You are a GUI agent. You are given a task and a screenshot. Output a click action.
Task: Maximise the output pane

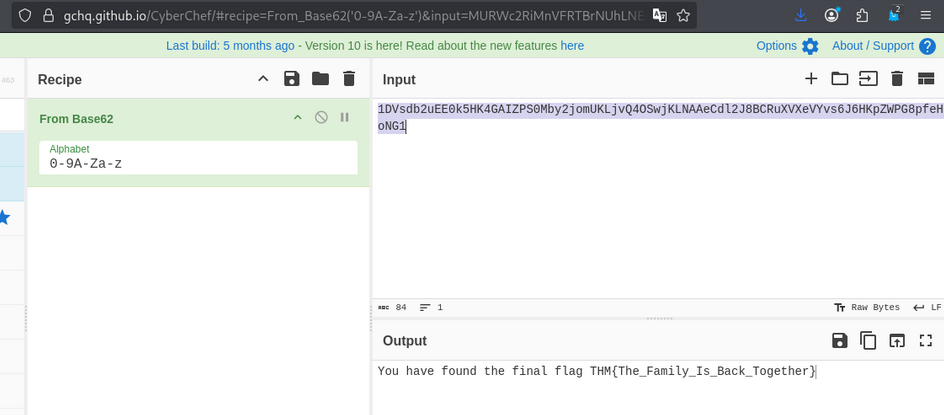click(926, 341)
